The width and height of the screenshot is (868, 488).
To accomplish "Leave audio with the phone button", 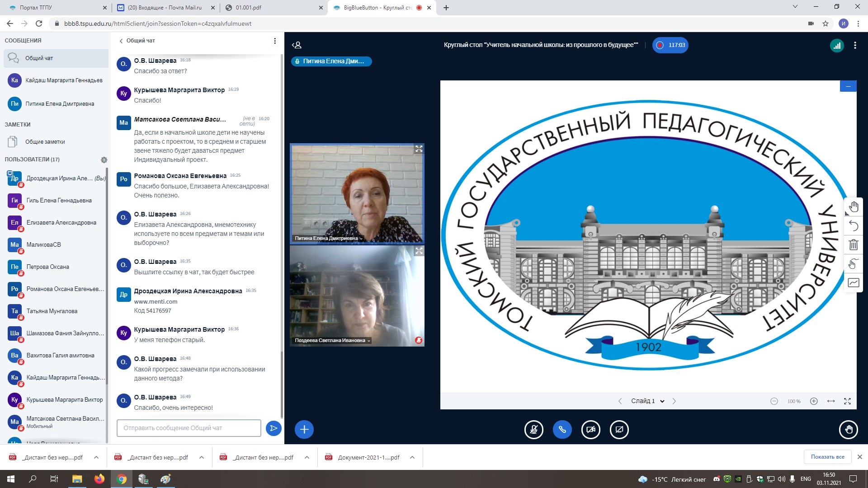I will 562,430.
